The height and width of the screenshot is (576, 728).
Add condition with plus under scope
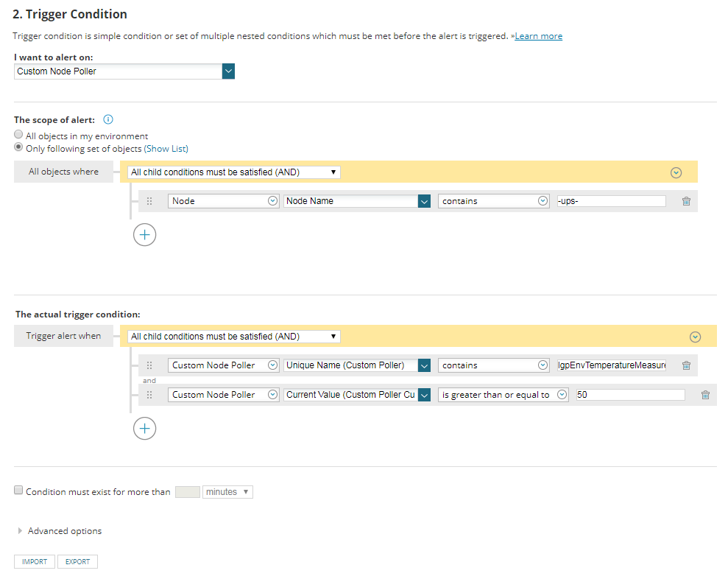pos(144,234)
